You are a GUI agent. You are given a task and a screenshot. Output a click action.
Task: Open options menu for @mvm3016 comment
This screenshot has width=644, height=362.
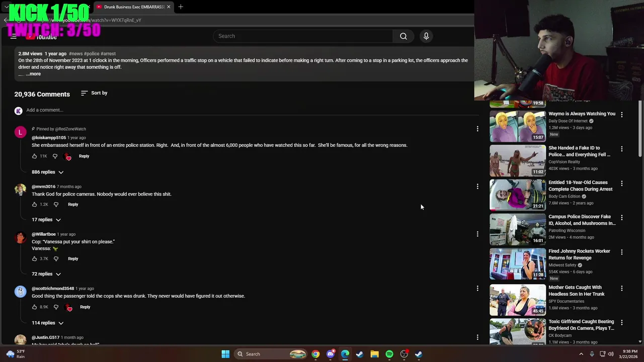477,187
